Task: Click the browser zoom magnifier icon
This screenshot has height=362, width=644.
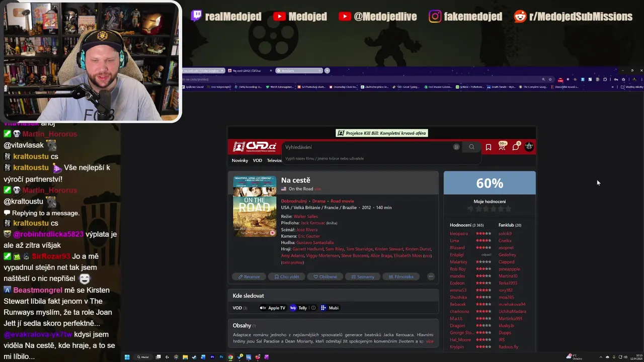Action: tap(543, 79)
